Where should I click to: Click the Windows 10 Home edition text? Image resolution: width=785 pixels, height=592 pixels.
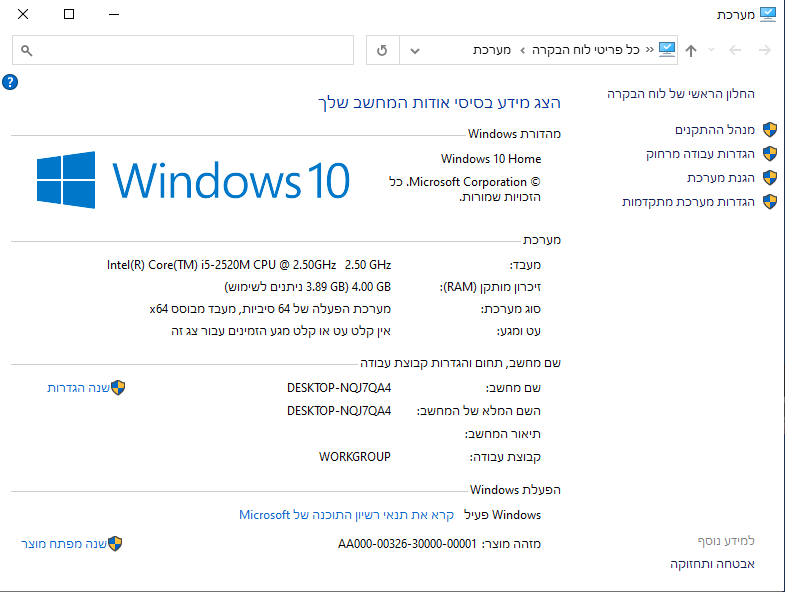[491, 159]
